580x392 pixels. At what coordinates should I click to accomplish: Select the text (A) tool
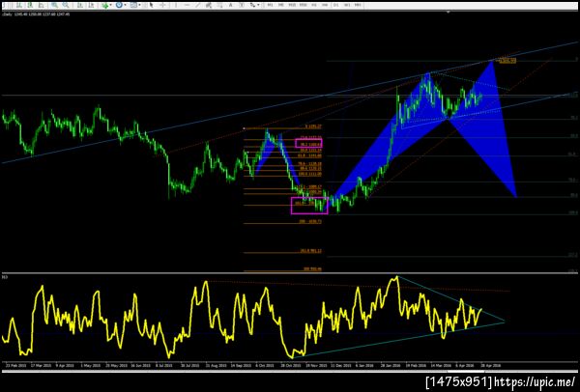pos(231,5)
